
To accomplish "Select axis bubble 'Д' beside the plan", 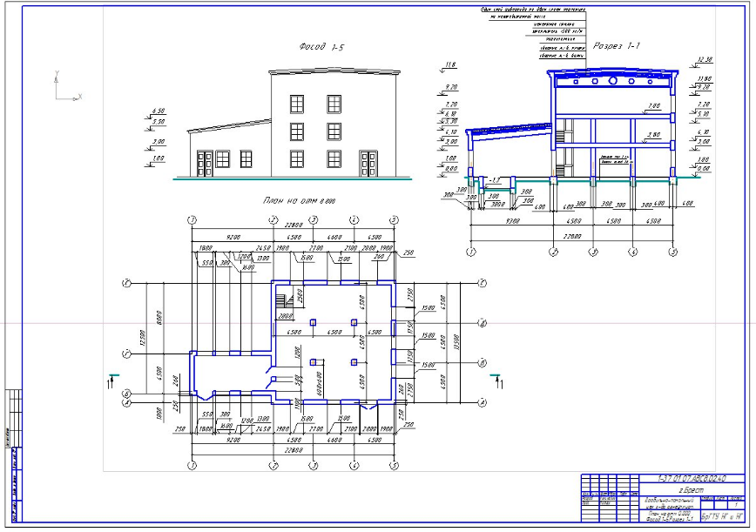I will pos(482,323).
